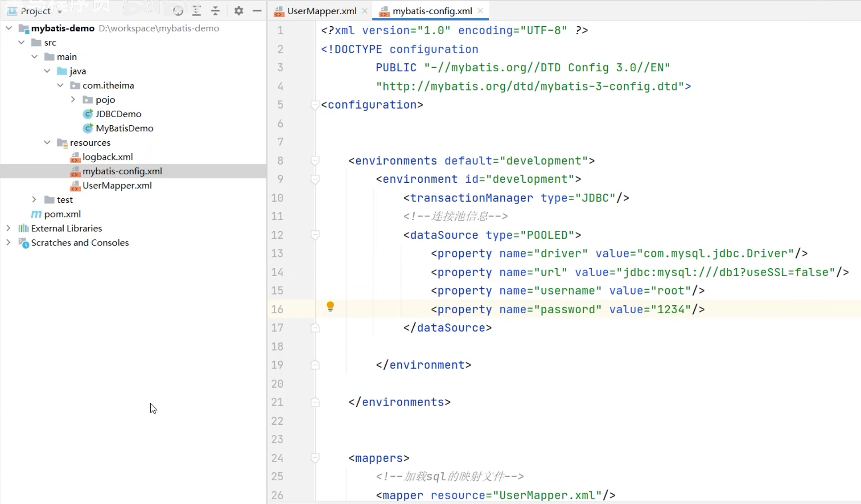Fold the mappers tag at line 24
The width and height of the screenshot is (861, 504).
coord(315,458)
